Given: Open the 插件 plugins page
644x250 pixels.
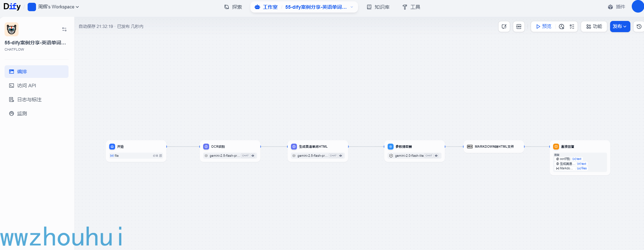Looking at the screenshot, I should (x=616, y=7).
